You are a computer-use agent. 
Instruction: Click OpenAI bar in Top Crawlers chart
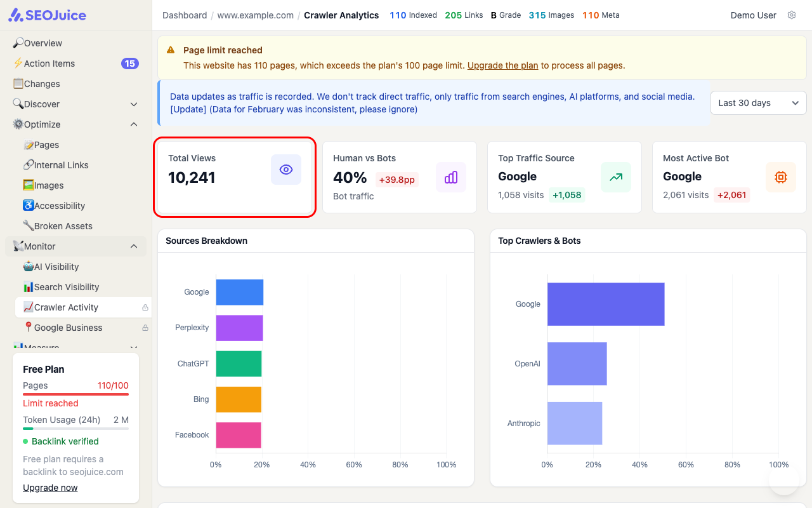click(x=577, y=364)
